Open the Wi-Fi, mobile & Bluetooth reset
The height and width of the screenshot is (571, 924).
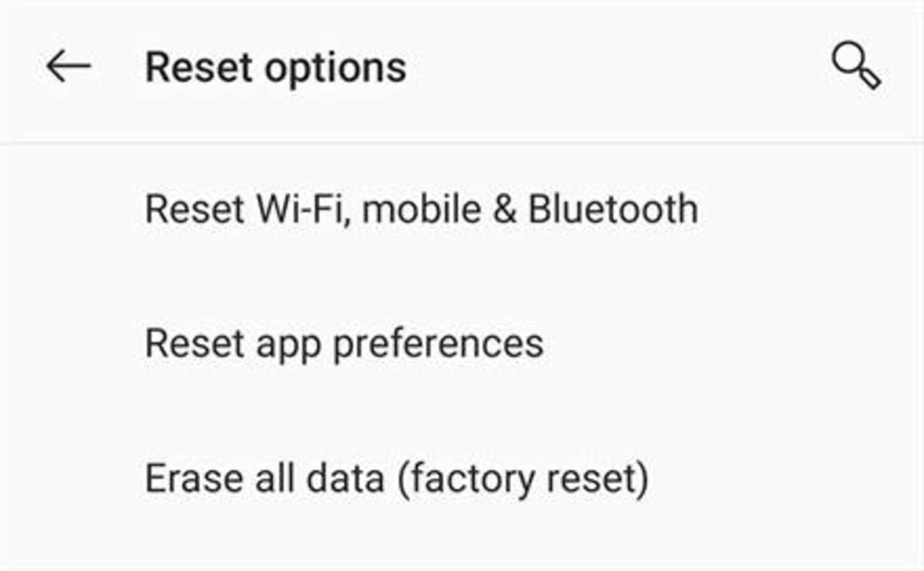point(421,209)
